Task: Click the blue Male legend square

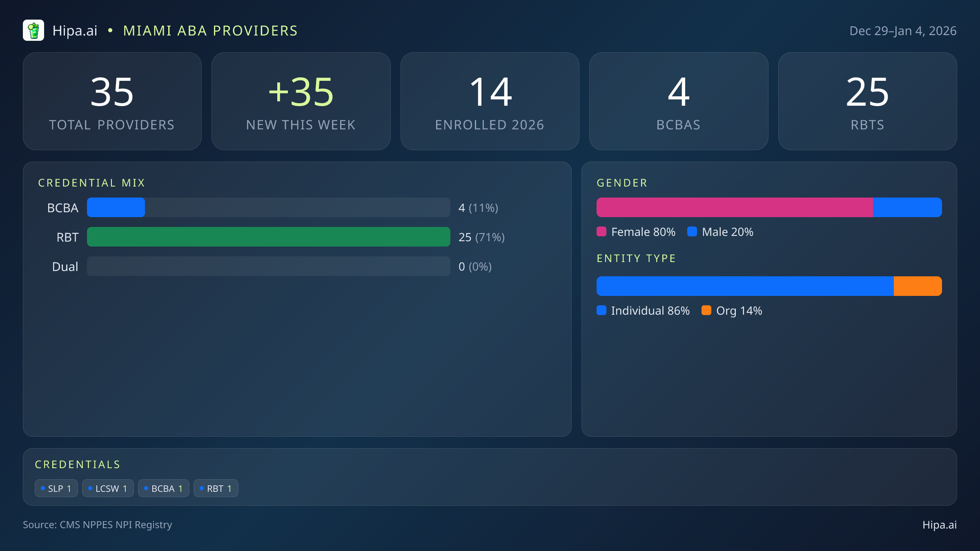Action: click(692, 232)
